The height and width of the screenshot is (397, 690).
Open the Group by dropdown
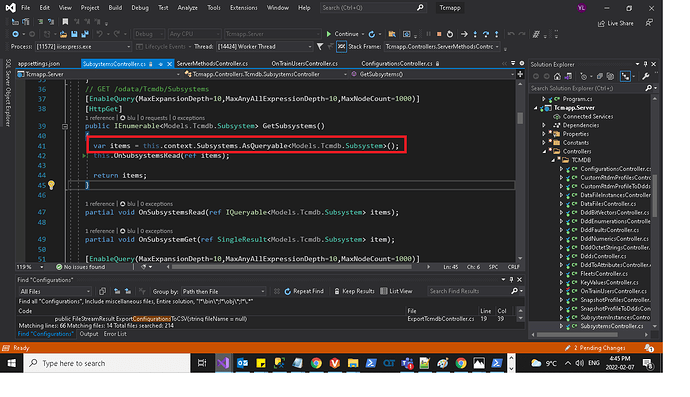tap(224, 291)
